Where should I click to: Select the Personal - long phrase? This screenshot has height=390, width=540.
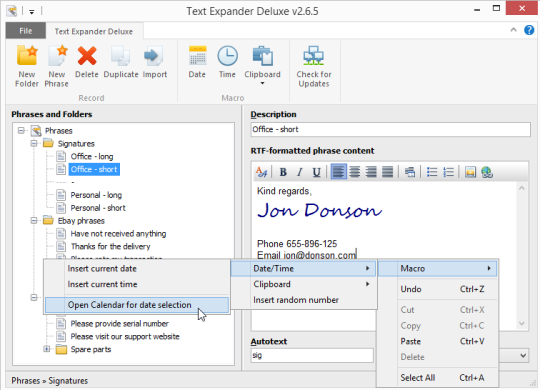tap(96, 195)
